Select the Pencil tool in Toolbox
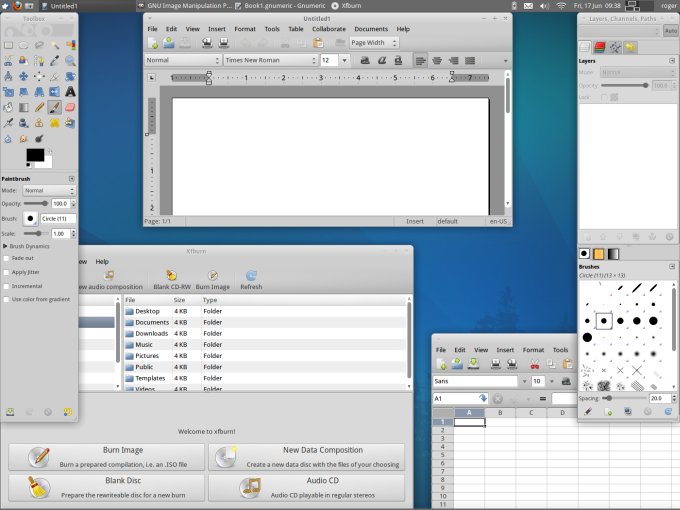Image resolution: width=680 pixels, height=510 pixels. [x=39, y=107]
